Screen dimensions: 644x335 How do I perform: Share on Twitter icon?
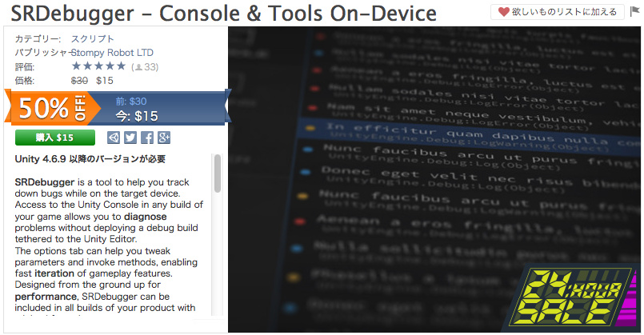(x=130, y=138)
